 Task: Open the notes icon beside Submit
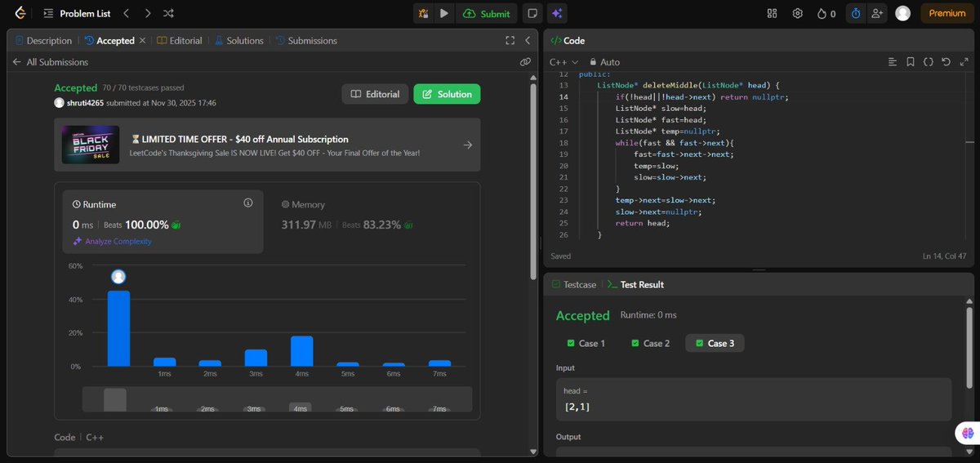click(532, 13)
